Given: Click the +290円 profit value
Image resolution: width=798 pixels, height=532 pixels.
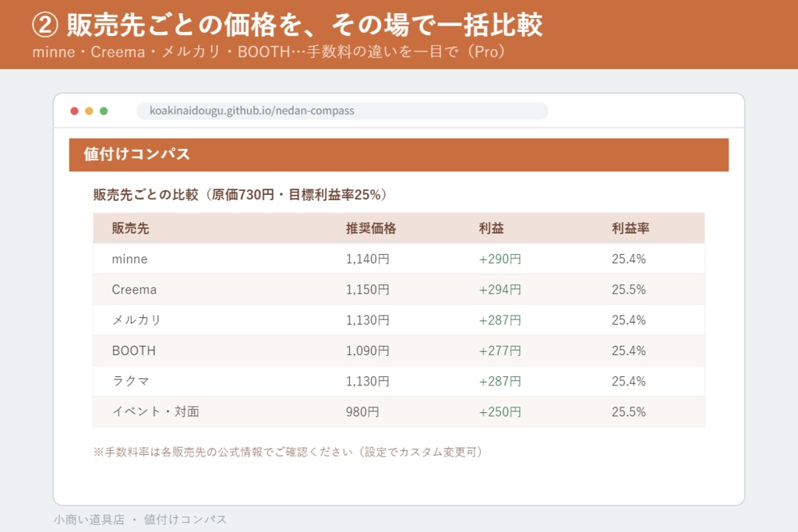Looking at the screenshot, I should click(x=500, y=259).
